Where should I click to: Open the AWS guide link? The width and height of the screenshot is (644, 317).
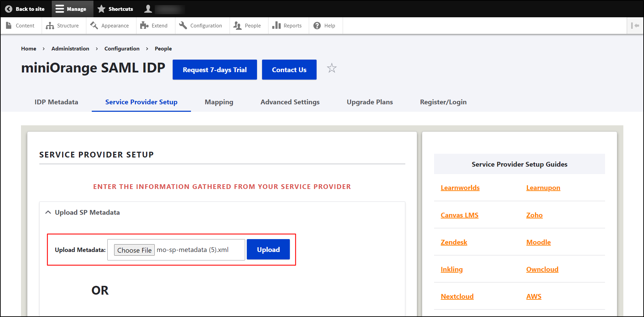point(534,296)
